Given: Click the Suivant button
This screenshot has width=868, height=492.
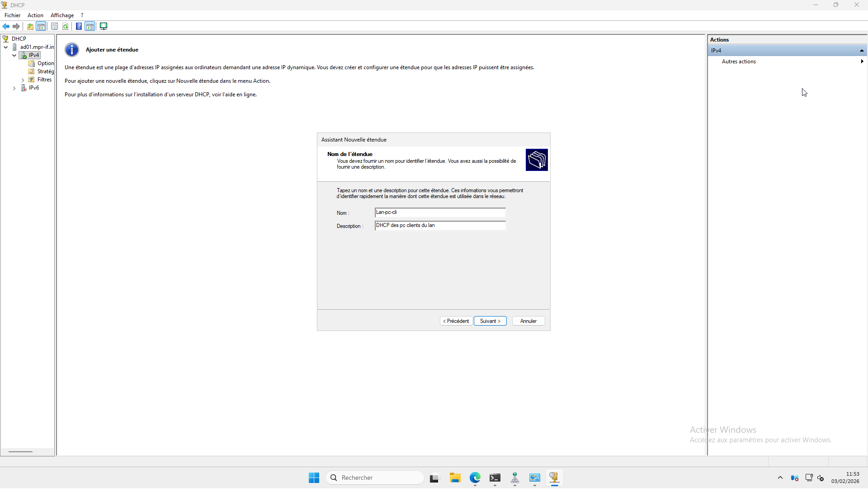Looking at the screenshot, I should (x=490, y=321).
